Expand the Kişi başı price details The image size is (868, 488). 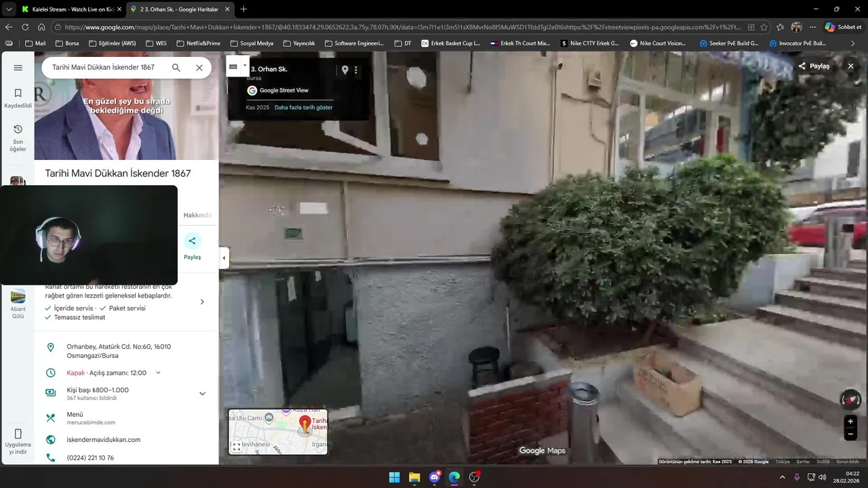pos(202,393)
